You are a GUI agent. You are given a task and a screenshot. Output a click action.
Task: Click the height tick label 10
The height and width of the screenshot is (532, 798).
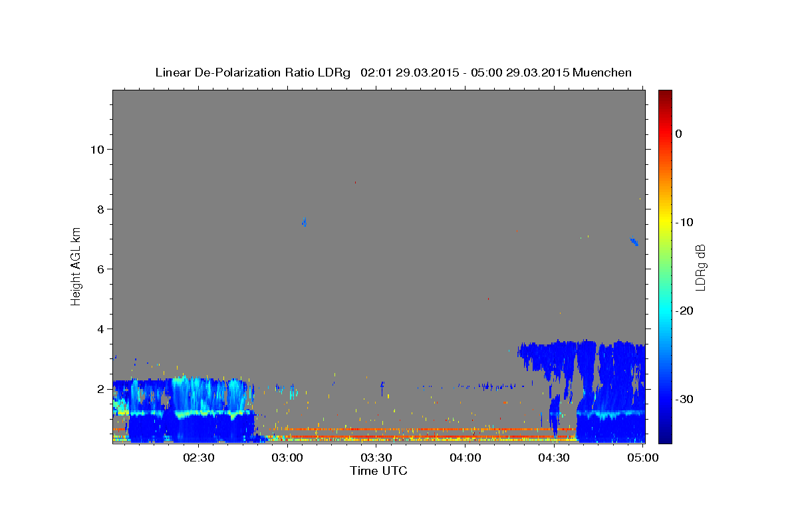(x=96, y=149)
